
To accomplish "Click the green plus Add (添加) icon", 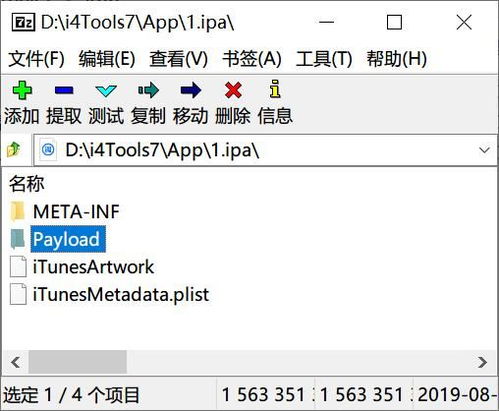I will coord(22,90).
